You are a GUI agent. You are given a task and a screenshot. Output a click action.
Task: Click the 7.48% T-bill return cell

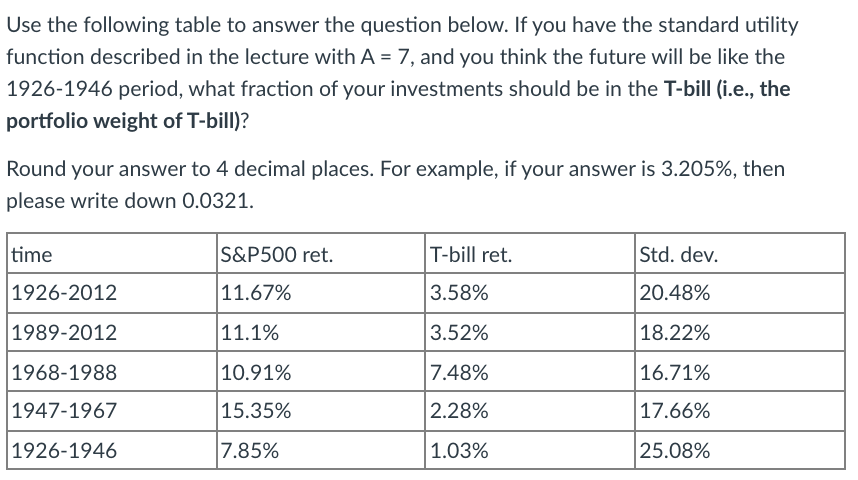click(x=460, y=373)
